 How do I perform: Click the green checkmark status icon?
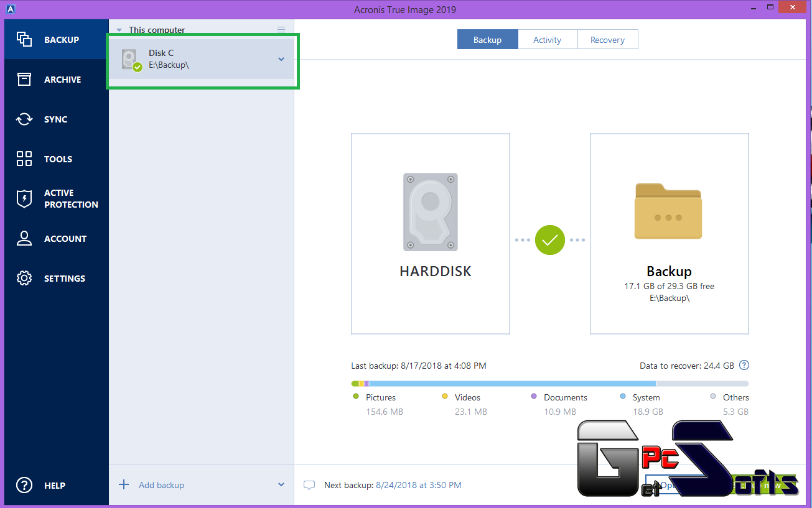tap(550, 240)
